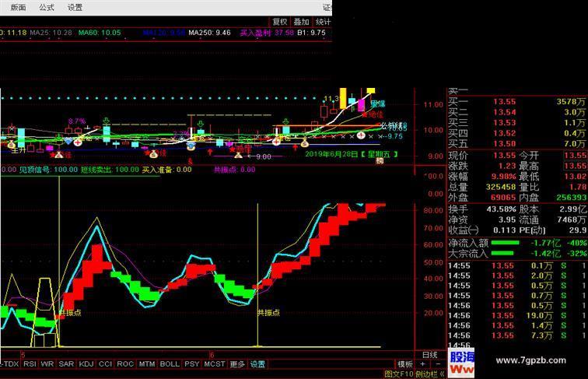Click the 总量 325458 value
Screen dimensions: 588x379
tap(501, 187)
